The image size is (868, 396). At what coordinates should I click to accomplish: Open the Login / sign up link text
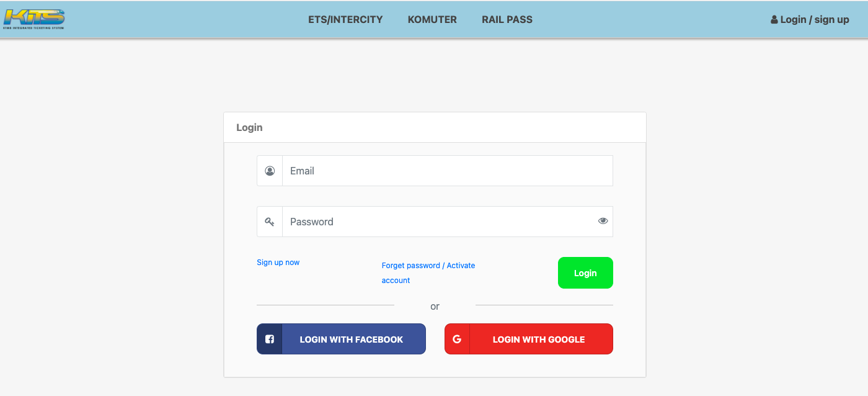pyautogui.click(x=814, y=19)
